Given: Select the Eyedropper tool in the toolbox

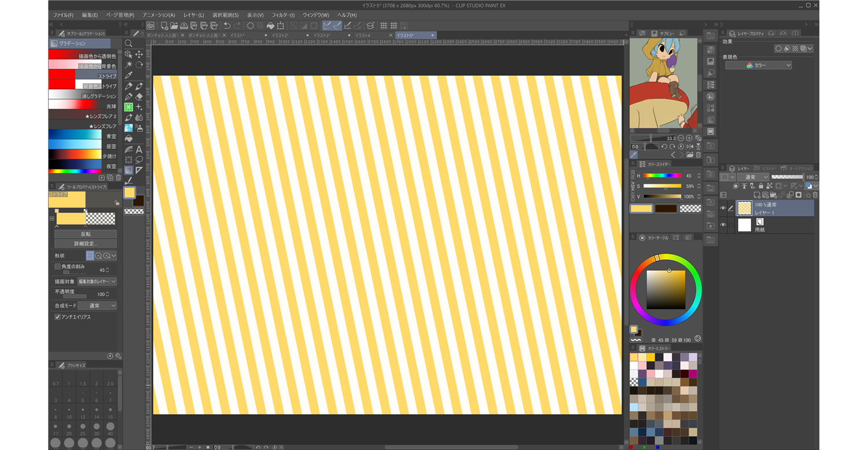Looking at the screenshot, I should pyautogui.click(x=128, y=75).
